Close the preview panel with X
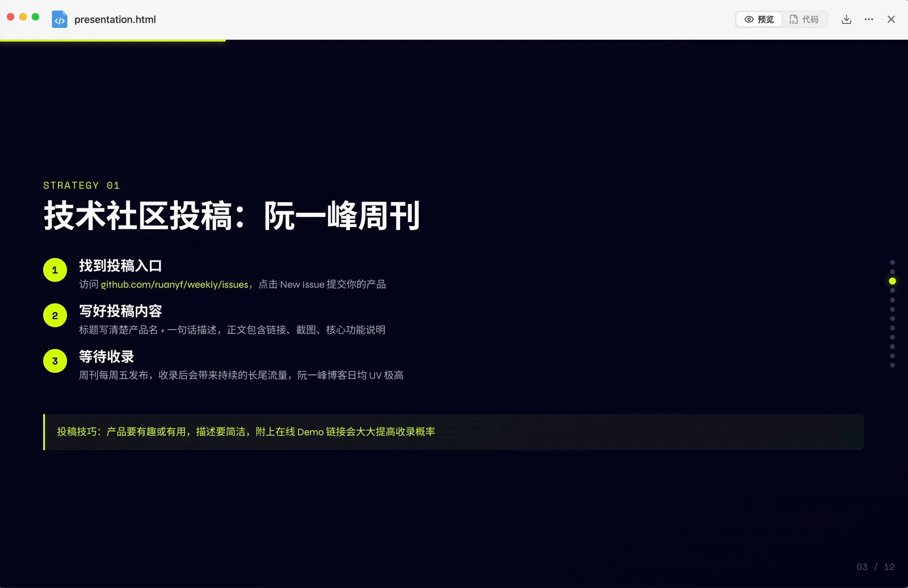The height and width of the screenshot is (588, 908). click(x=891, y=19)
